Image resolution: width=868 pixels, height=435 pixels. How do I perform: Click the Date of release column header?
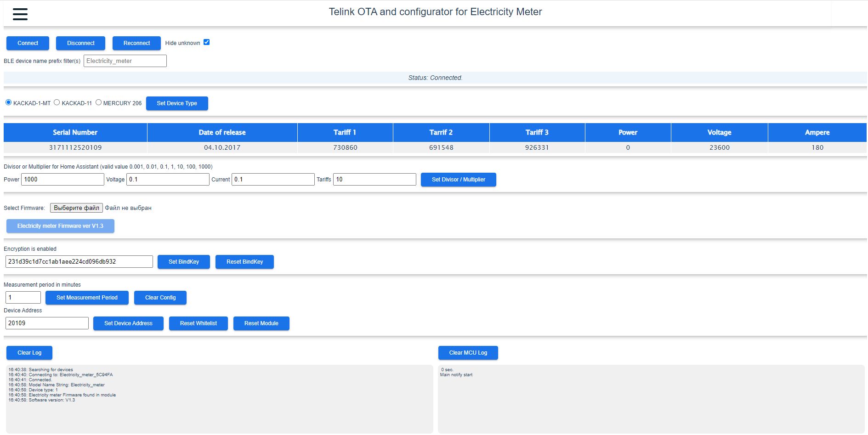tap(222, 132)
